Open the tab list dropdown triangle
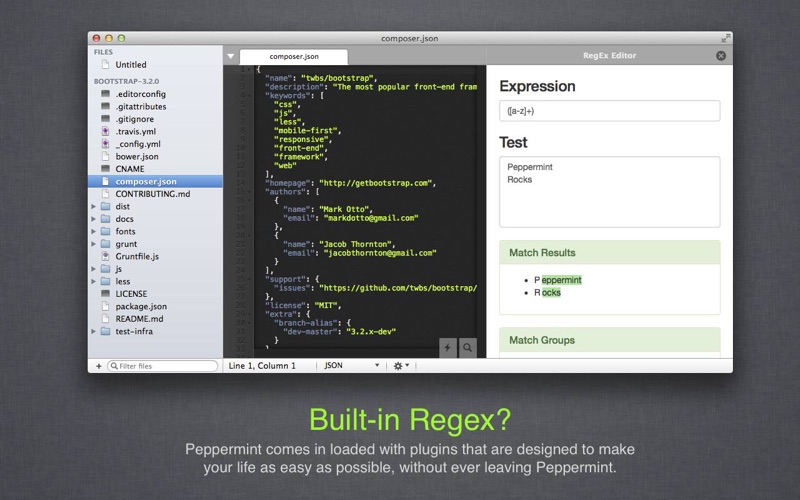The height and width of the screenshot is (500, 800). point(231,56)
